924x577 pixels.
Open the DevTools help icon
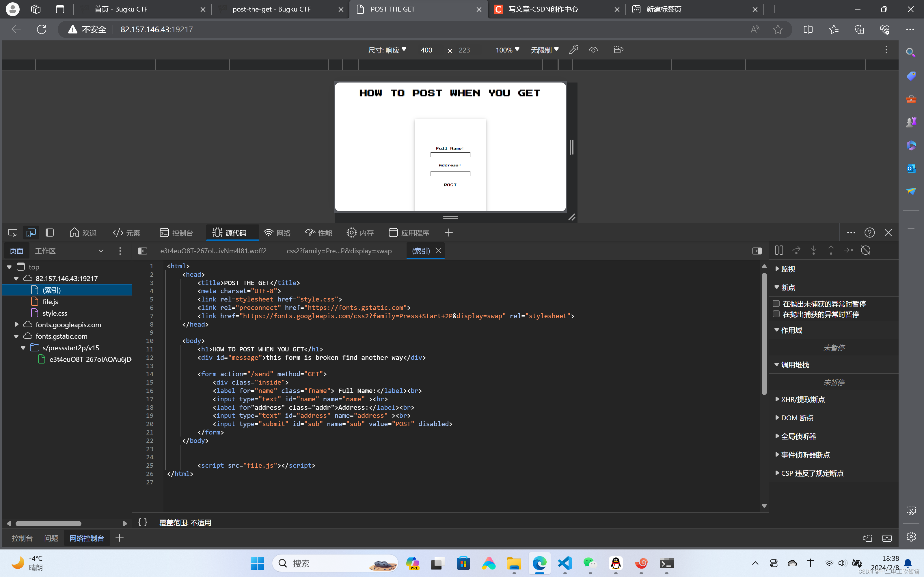coord(869,233)
